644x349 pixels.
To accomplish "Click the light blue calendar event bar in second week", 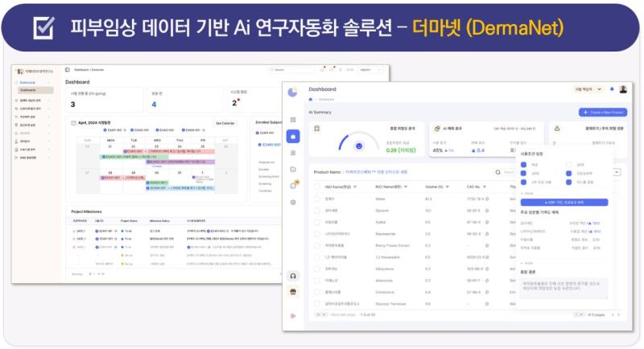I will click(180, 188).
